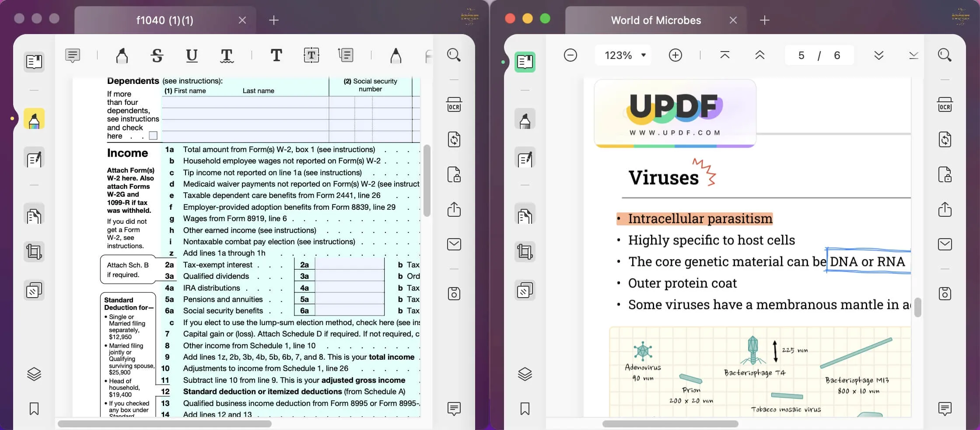
Task: Select the text box tool
Action: (x=311, y=55)
